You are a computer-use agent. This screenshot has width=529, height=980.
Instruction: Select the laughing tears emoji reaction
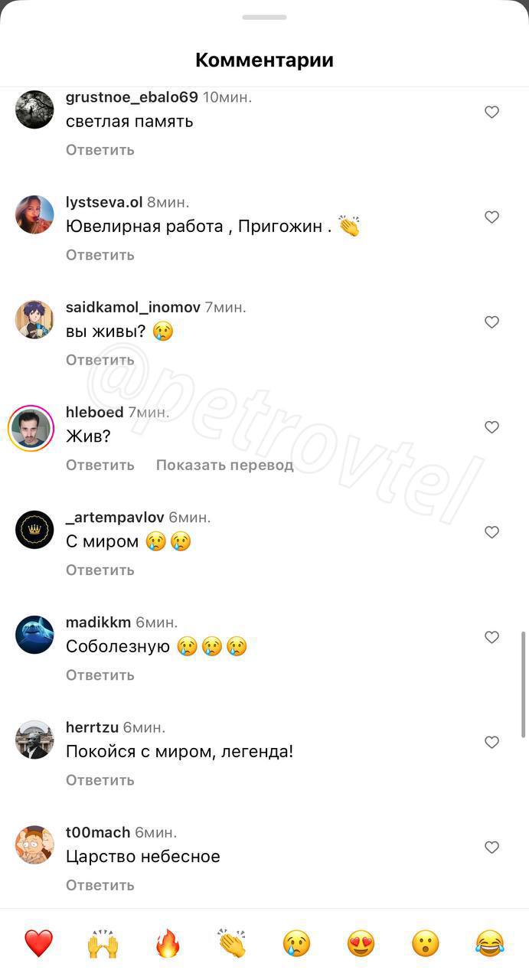pyautogui.click(x=489, y=943)
